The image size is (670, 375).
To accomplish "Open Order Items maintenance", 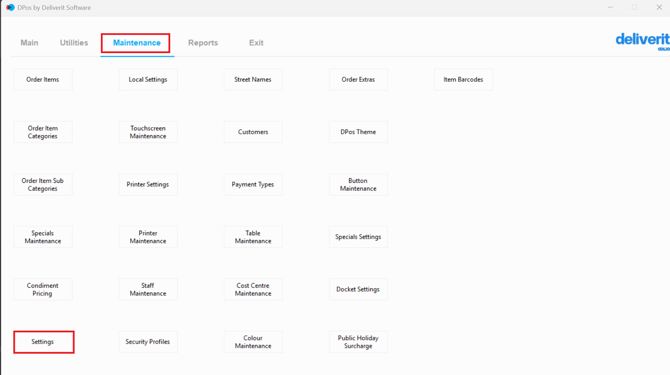I will click(x=43, y=79).
